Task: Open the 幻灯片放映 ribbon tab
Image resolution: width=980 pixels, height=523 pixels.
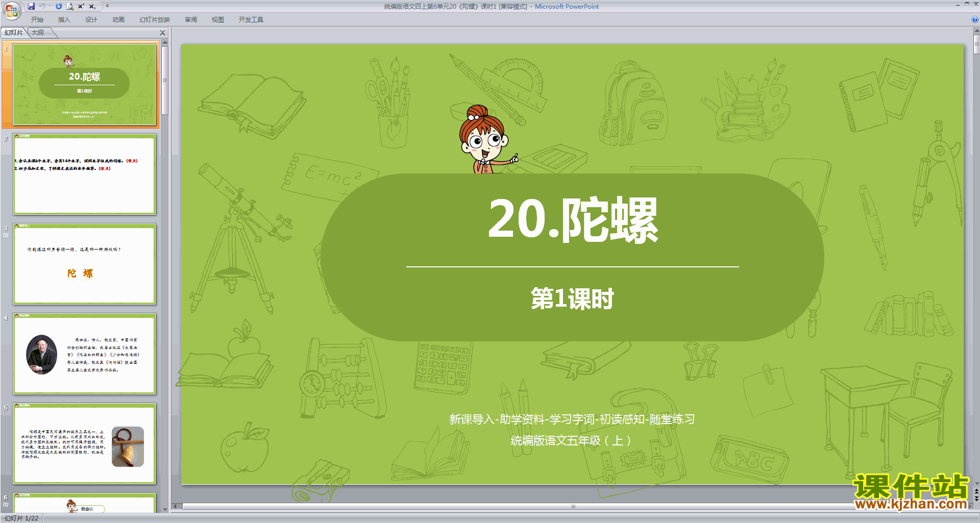Action: coord(154,19)
